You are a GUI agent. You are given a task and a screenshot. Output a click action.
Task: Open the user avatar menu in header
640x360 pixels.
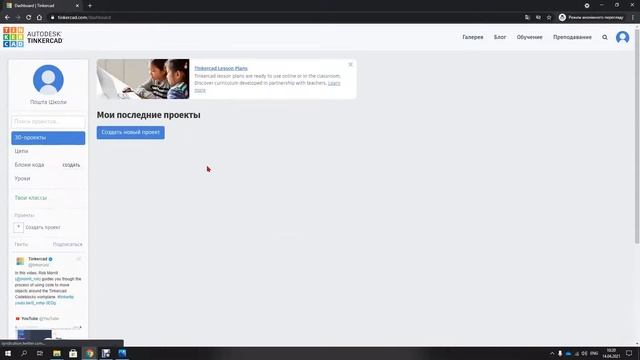tap(622, 37)
